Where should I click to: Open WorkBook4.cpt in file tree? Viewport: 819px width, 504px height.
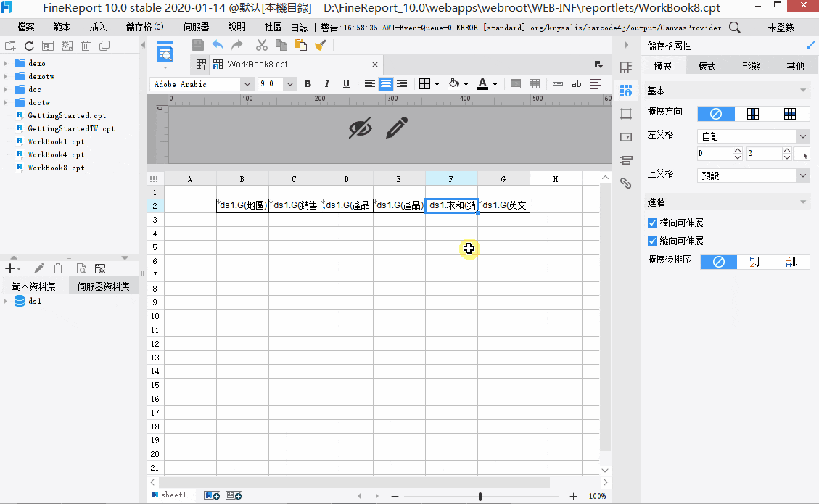56,154
